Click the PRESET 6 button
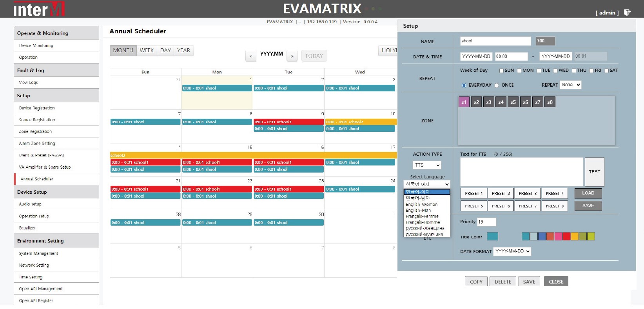 (501, 206)
